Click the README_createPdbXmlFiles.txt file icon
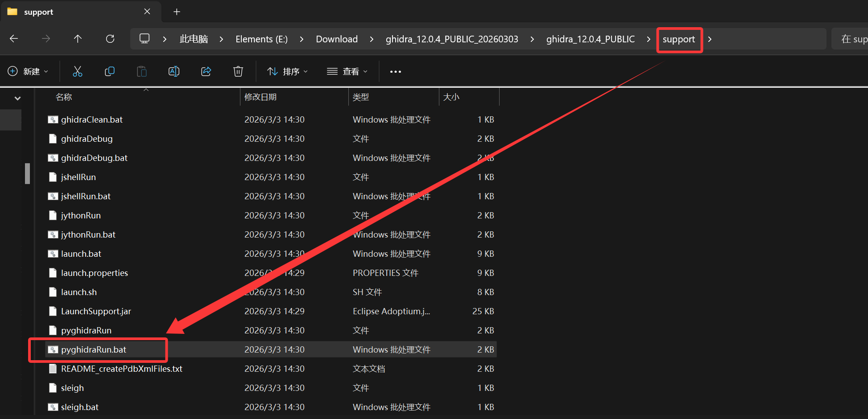 click(x=53, y=369)
